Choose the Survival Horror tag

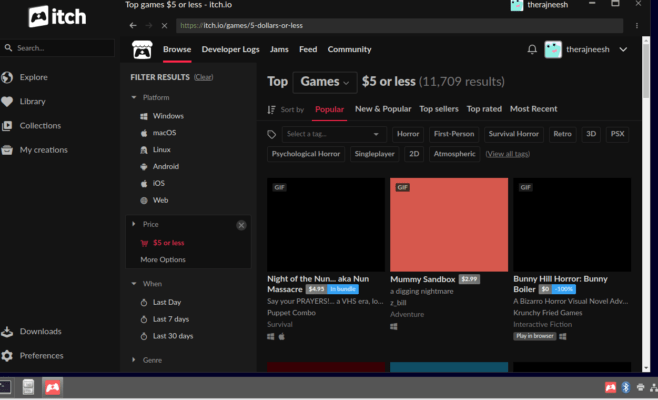coord(514,134)
